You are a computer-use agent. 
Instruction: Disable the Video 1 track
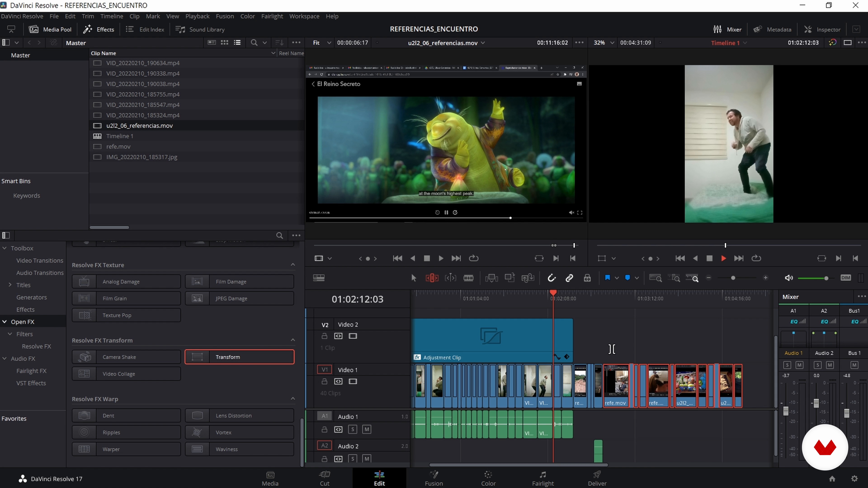click(353, 382)
